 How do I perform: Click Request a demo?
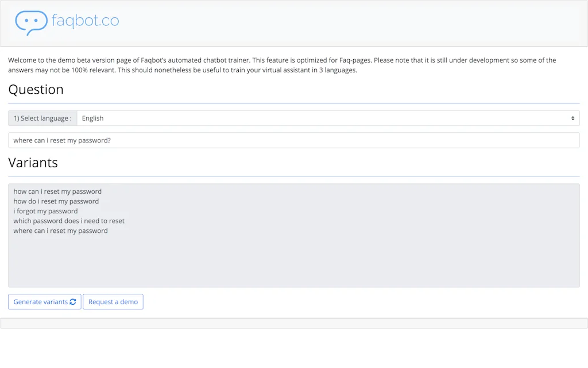pyautogui.click(x=113, y=301)
